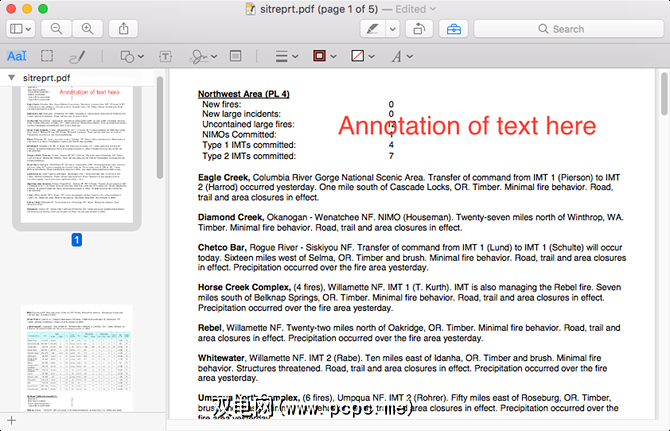Click the sidebar vertical scrollbar
The width and height of the screenshot is (670, 431).
pos(160,128)
